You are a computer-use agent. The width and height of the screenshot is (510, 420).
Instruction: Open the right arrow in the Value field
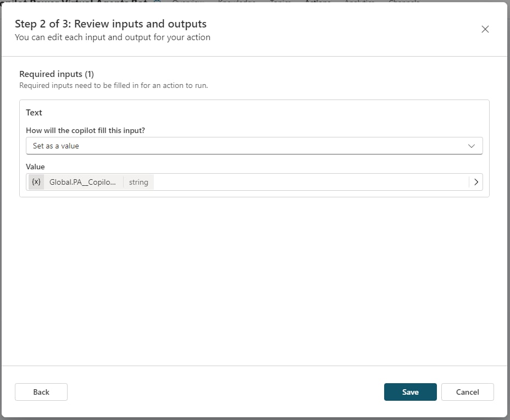pos(476,182)
